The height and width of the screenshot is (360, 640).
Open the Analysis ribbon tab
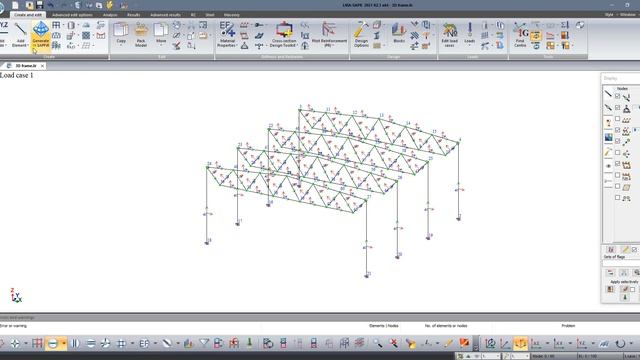(x=110, y=15)
